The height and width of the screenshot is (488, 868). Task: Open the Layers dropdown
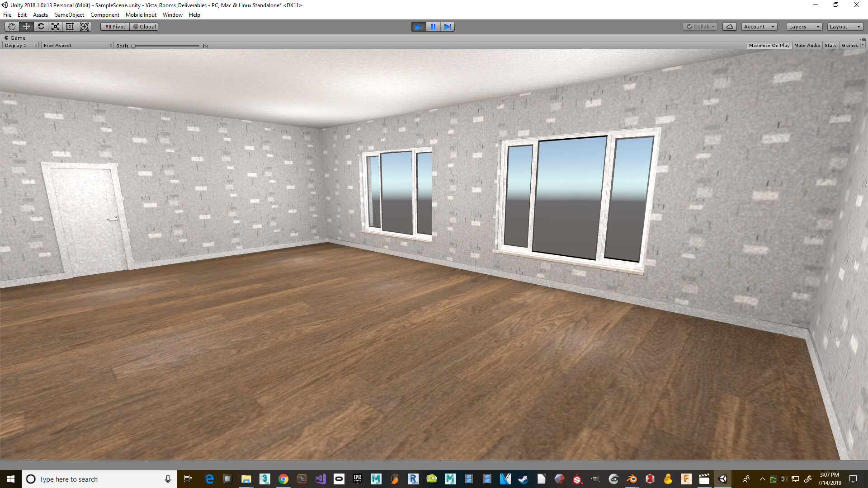(x=804, y=27)
